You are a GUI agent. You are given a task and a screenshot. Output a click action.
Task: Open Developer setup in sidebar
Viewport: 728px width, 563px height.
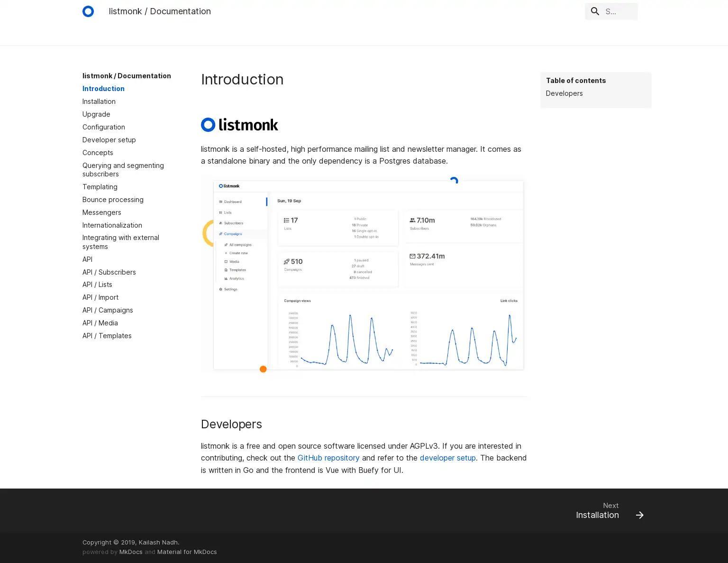pyautogui.click(x=109, y=140)
